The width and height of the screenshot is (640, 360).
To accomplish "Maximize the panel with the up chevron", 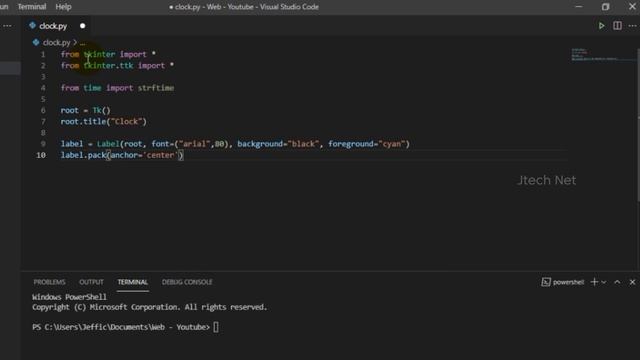I will [617, 282].
